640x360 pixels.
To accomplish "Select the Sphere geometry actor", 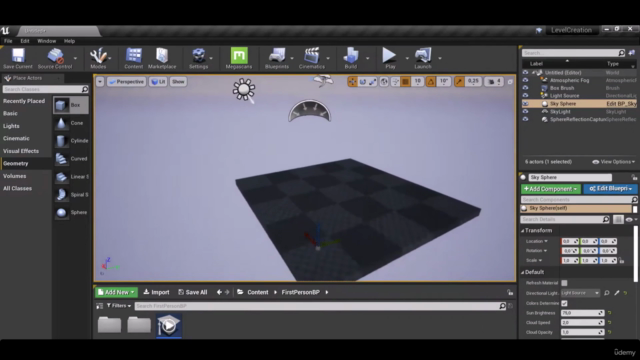I will (x=71, y=213).
